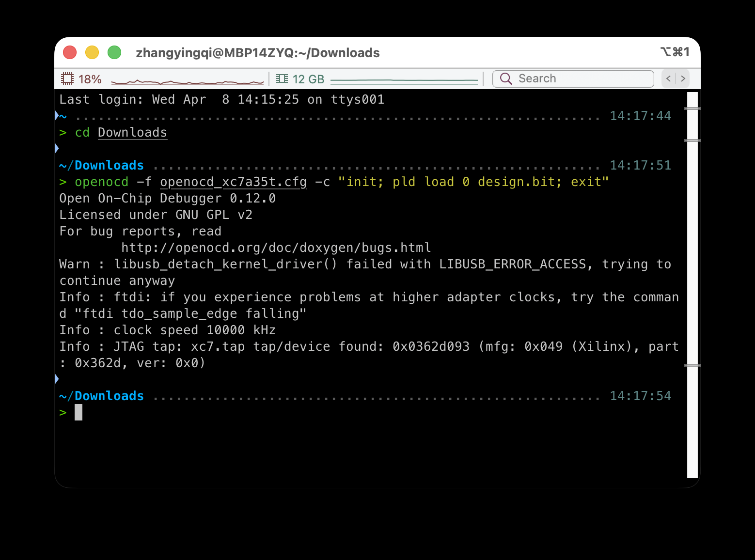
Task: Click the memory icon beside 12 GB
Action: (x=282, y=78)
